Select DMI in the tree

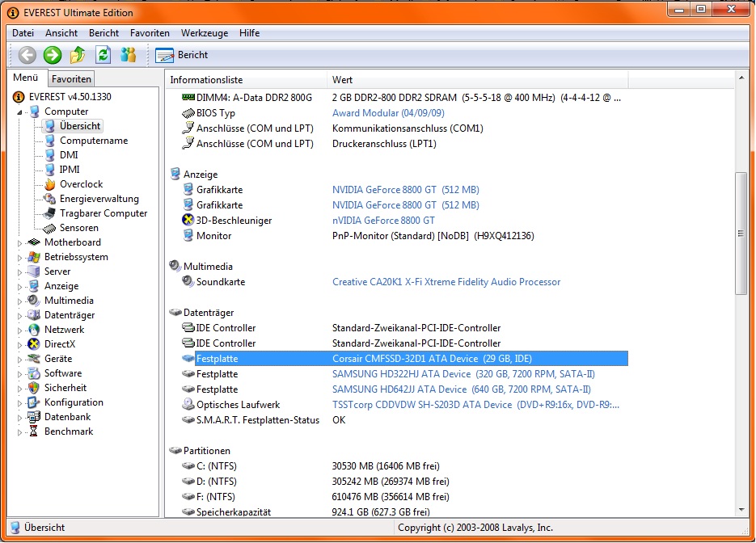click(69, 155)
